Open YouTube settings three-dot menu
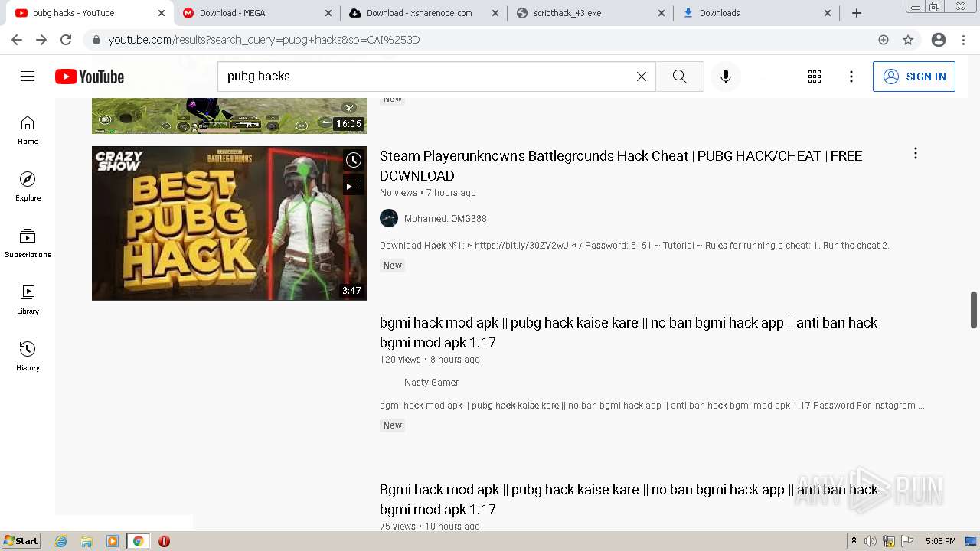The image size is (980, 551). pos(851,77)
